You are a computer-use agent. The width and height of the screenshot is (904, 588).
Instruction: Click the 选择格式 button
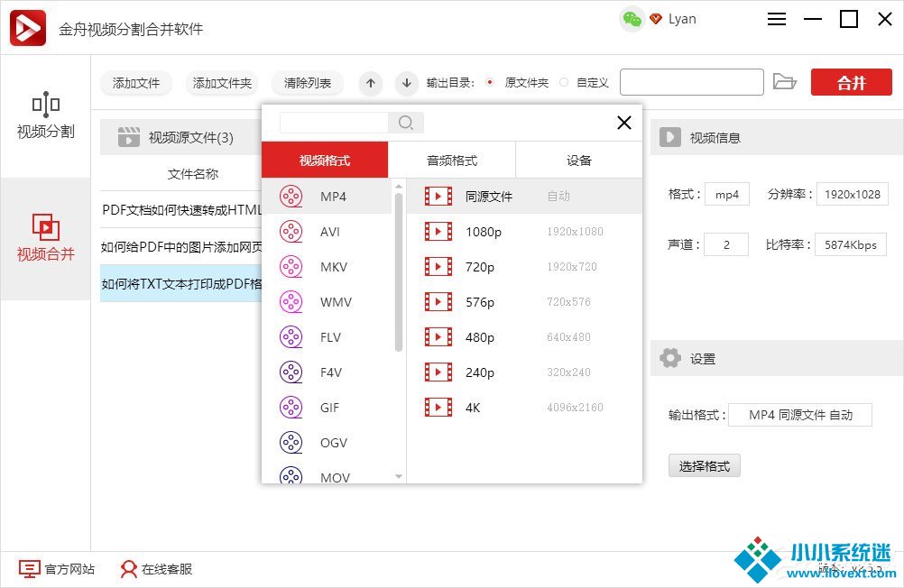(x=704, y=466)
